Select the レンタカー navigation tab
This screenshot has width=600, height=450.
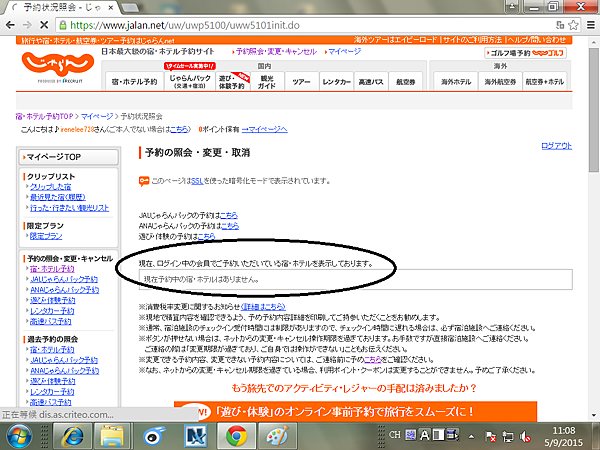pos(337,82)
